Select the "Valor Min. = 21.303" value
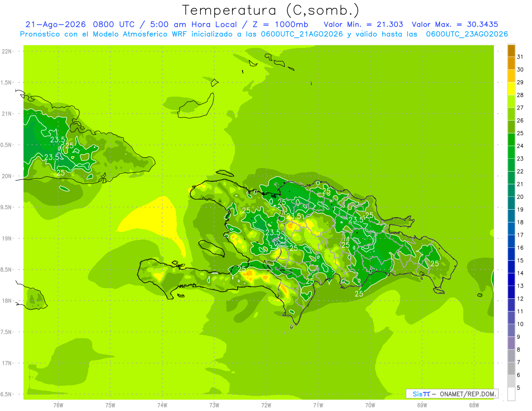Viewport: 532px width, 411px height. pos(363,24)
